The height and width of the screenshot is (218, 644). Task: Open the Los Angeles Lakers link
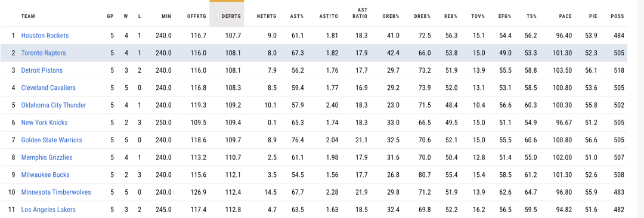click(48, 210)
